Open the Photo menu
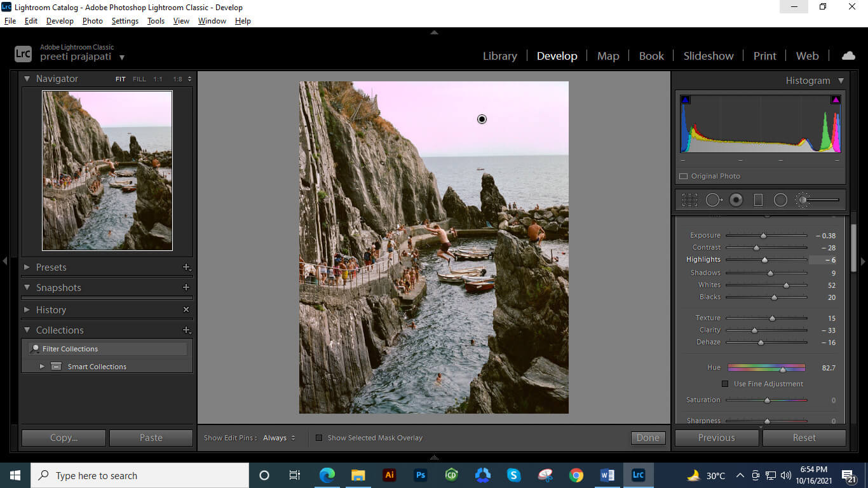This screenshot has height=488, width=868. [92, 20]
